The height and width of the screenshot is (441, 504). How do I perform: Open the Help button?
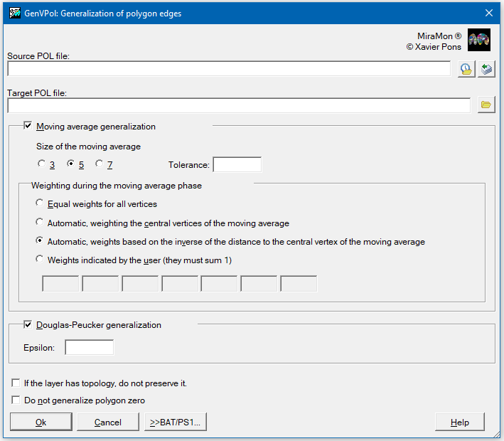click(460, 422)
